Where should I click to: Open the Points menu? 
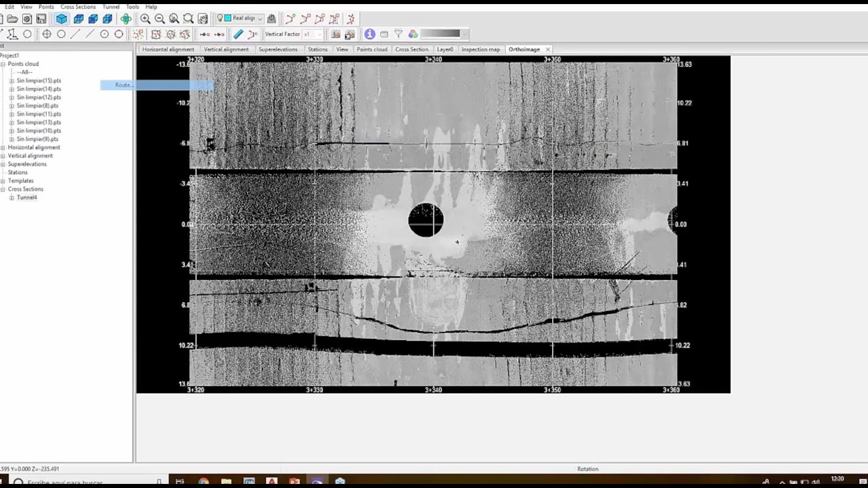[x=46, y=7]
